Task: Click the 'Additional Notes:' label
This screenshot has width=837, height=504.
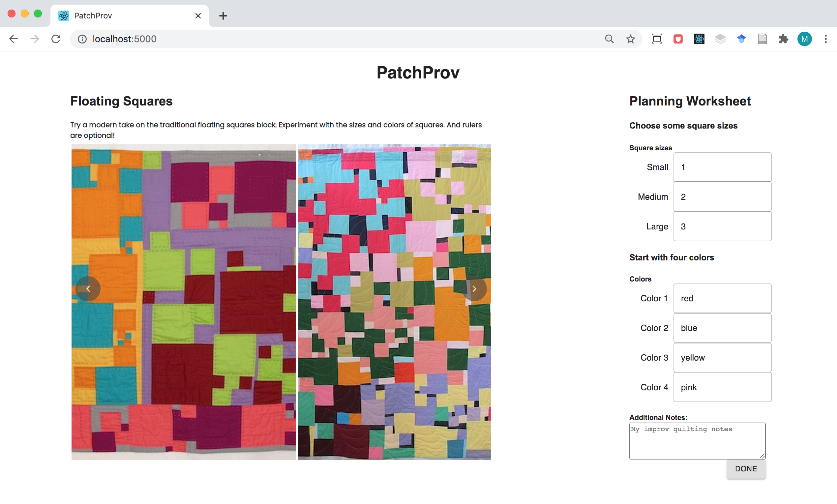Action: point(658,417)
